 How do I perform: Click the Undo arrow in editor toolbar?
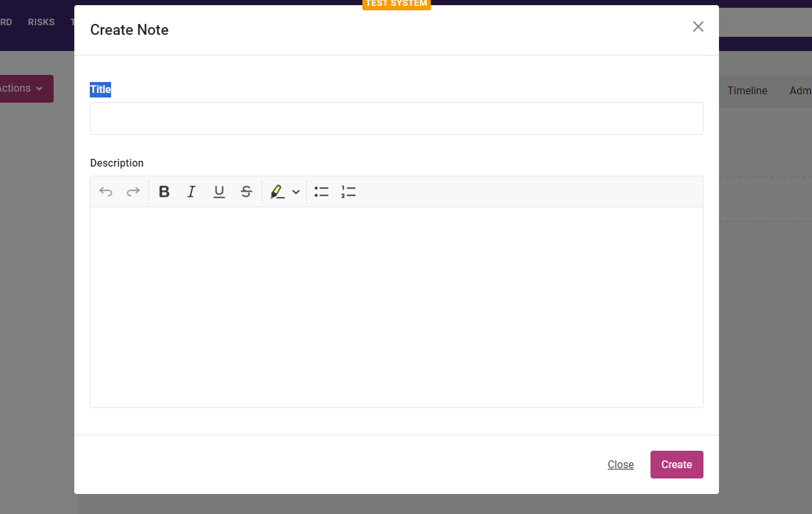tap(106, 192)
